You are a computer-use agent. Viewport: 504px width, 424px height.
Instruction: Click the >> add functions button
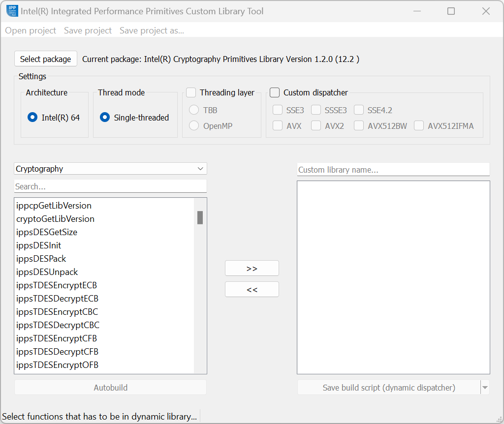252,268
